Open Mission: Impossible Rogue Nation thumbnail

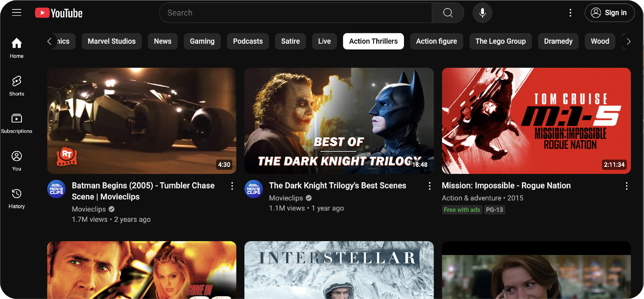536,121
